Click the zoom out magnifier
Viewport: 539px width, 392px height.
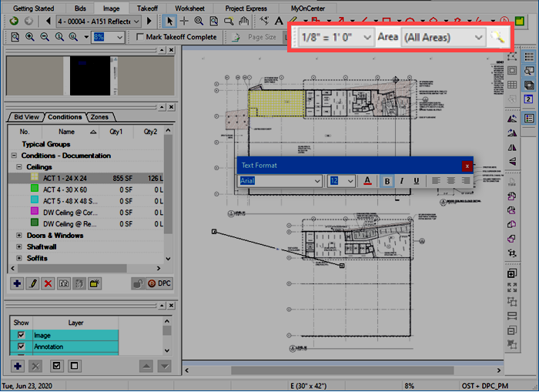tap(45, 37)
